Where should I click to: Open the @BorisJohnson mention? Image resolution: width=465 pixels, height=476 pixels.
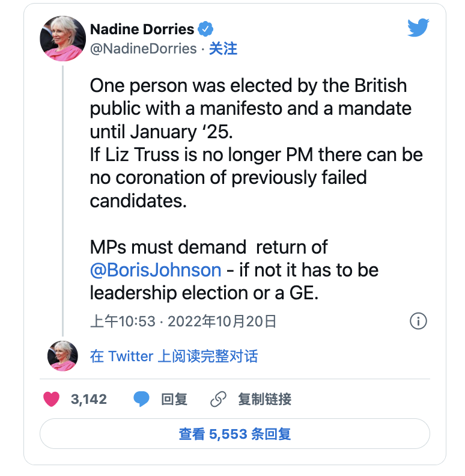156,270
